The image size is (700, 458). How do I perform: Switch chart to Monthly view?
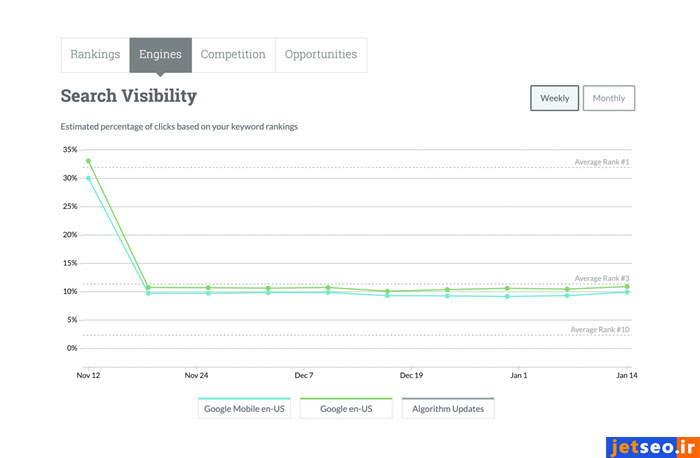click(x=609, y=98)
